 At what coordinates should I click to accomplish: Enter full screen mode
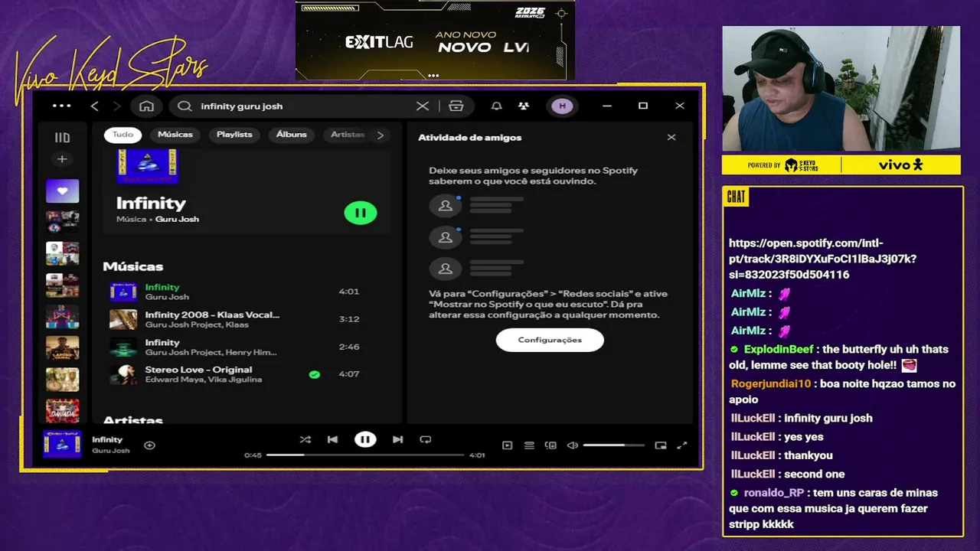pos(682,445)
